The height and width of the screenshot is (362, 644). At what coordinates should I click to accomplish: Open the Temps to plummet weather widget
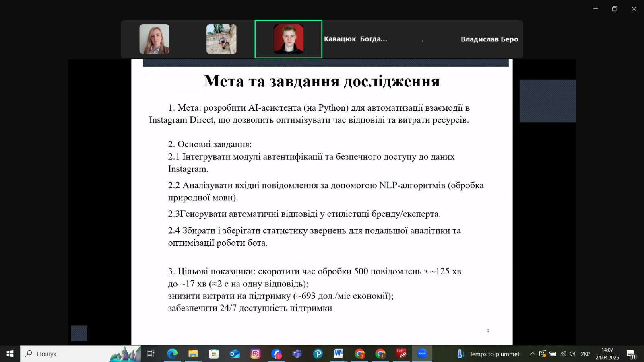[x=488, y=354]
